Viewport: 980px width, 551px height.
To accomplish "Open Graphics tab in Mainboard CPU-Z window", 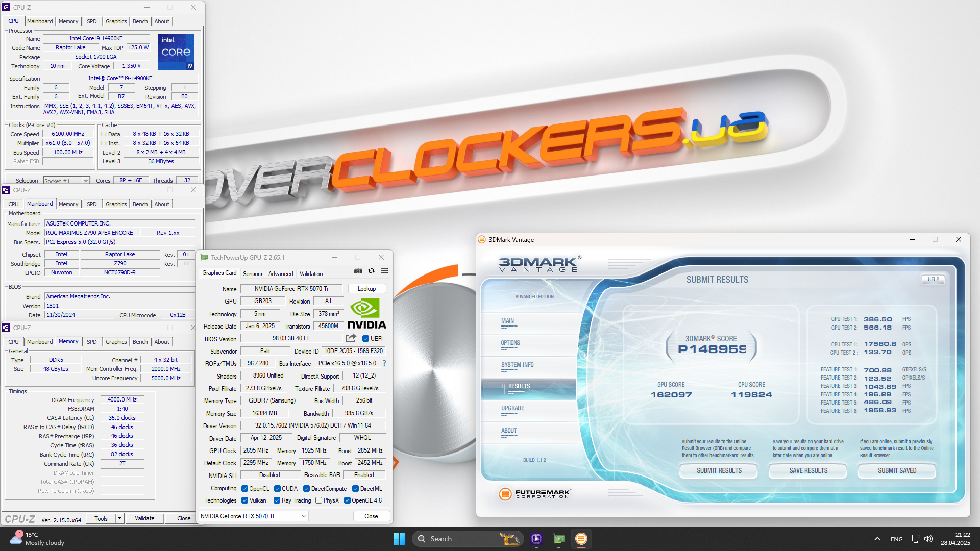I will (x=116, y=204).
